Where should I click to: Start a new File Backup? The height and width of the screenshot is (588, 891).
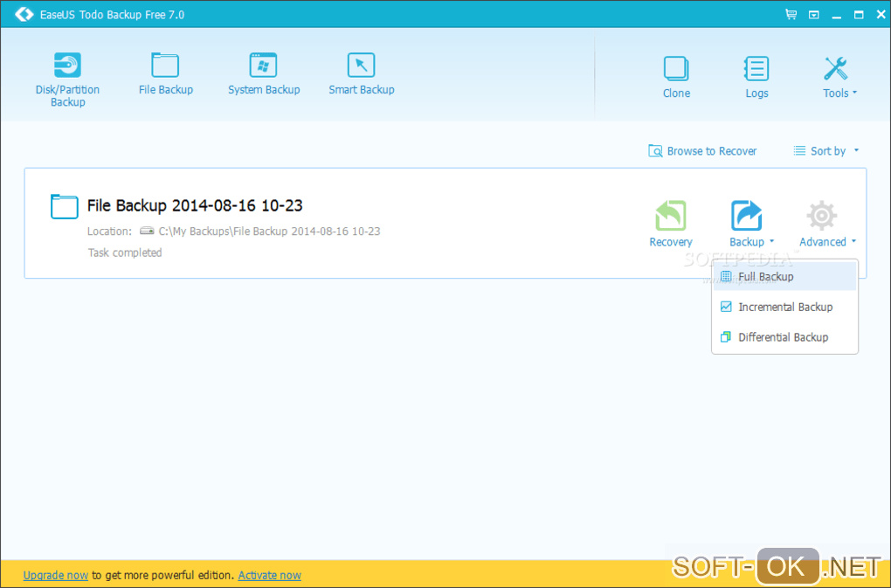click(165, 73)
